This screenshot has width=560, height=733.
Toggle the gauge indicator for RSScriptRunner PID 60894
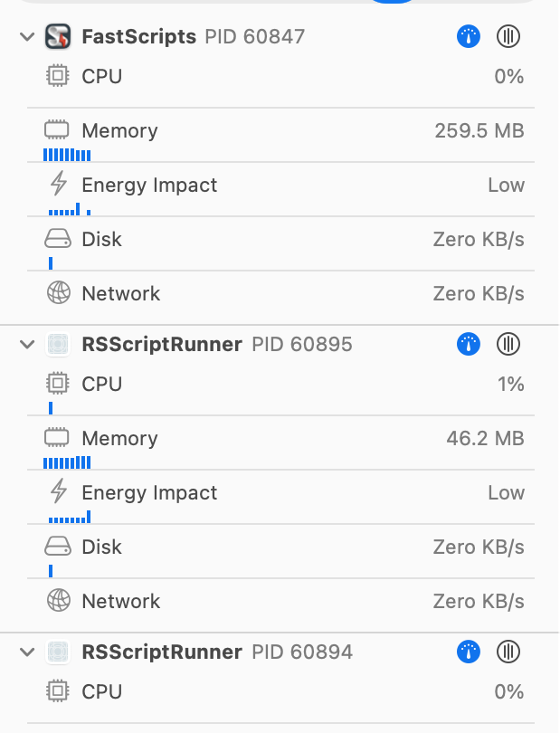[468, 652]
